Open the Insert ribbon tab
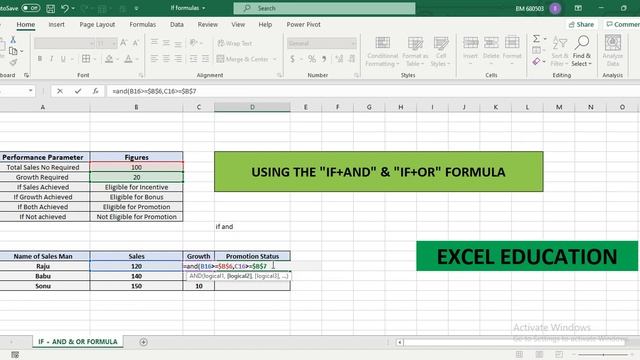 [56, 24]
